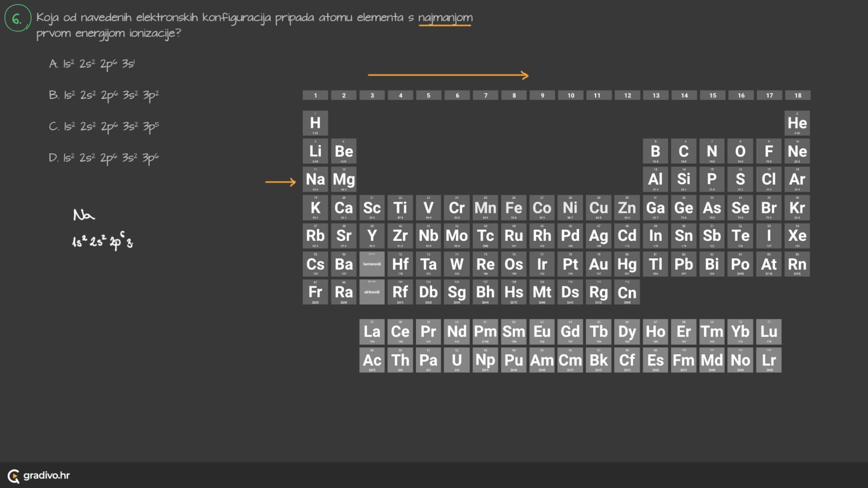Click the underlined word najmanjom
The height and width of the screenshot is (488, 868).
[445, 18]
